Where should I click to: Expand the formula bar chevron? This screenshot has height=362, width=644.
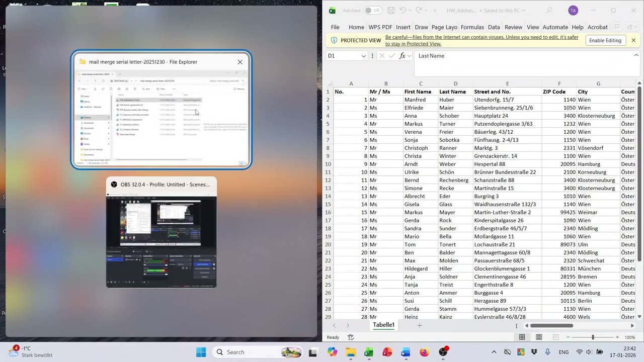click(x=636, y=55)
